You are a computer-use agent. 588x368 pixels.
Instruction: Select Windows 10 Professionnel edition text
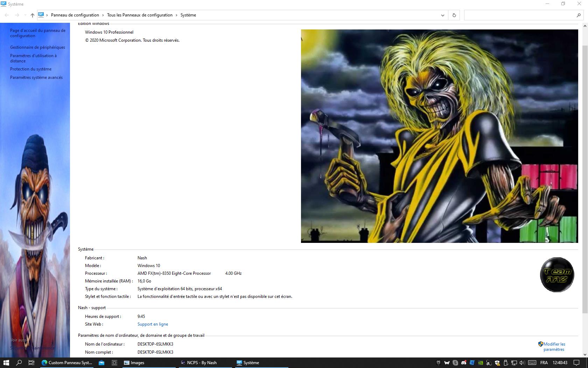109,32
